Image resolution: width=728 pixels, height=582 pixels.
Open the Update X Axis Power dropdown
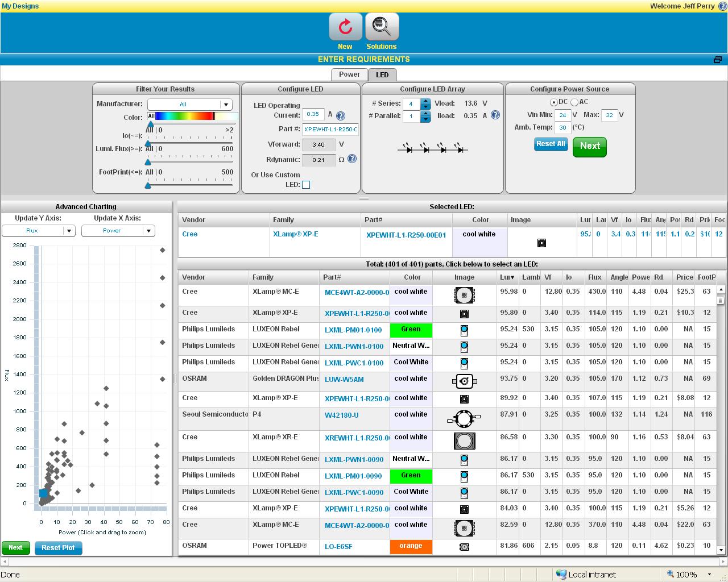pos(118,231)
